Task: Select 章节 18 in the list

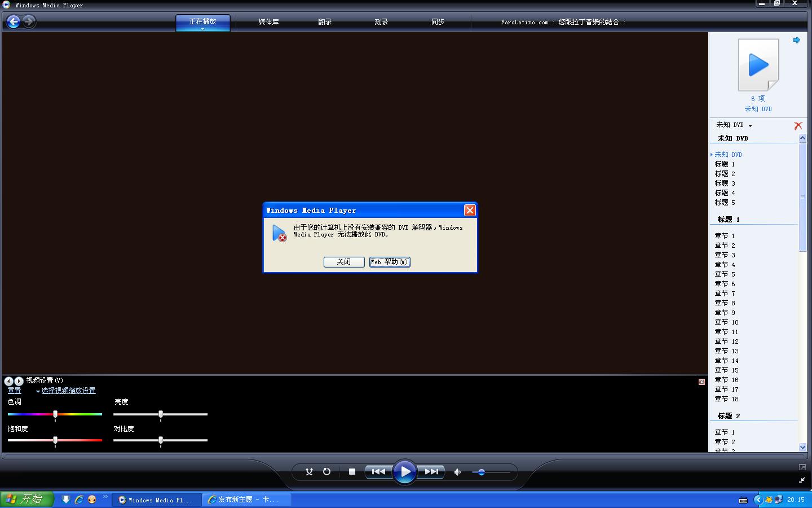Action: point(727,399)
